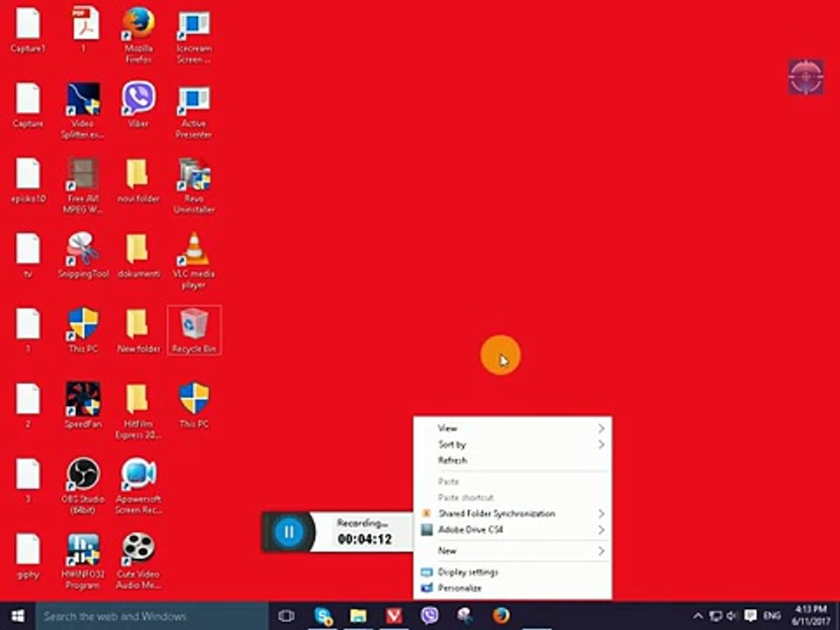Select the Video Splitter shortcut icon
The width and height of the screenshot is (840, 630).
click(83, 110)
